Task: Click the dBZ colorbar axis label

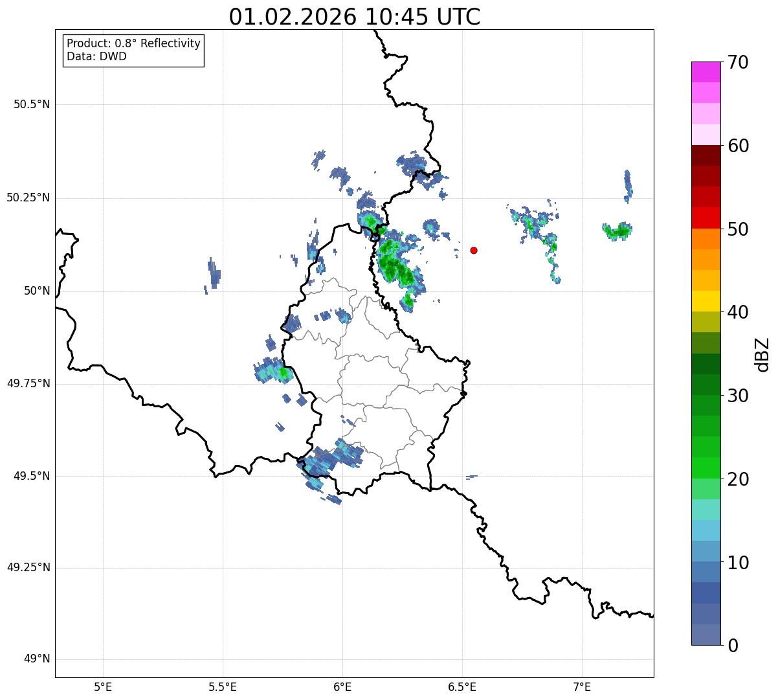Action: [762, 354]
